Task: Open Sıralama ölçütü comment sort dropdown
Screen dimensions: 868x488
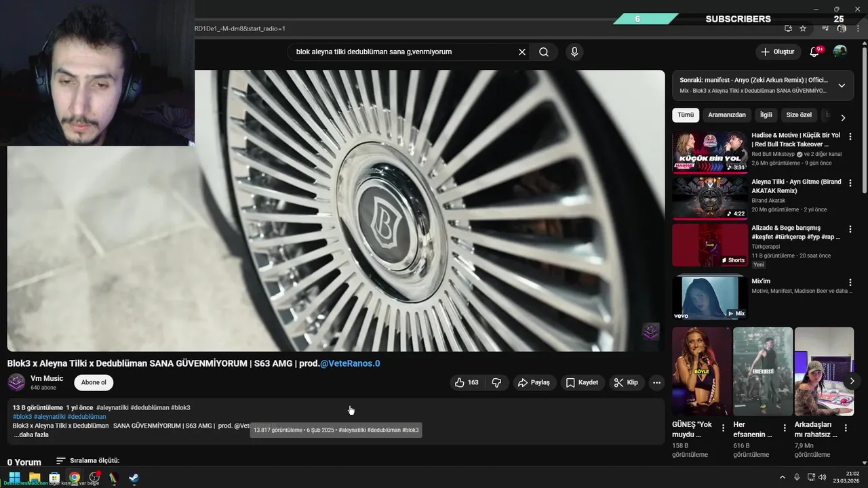Action: (87, 461)
